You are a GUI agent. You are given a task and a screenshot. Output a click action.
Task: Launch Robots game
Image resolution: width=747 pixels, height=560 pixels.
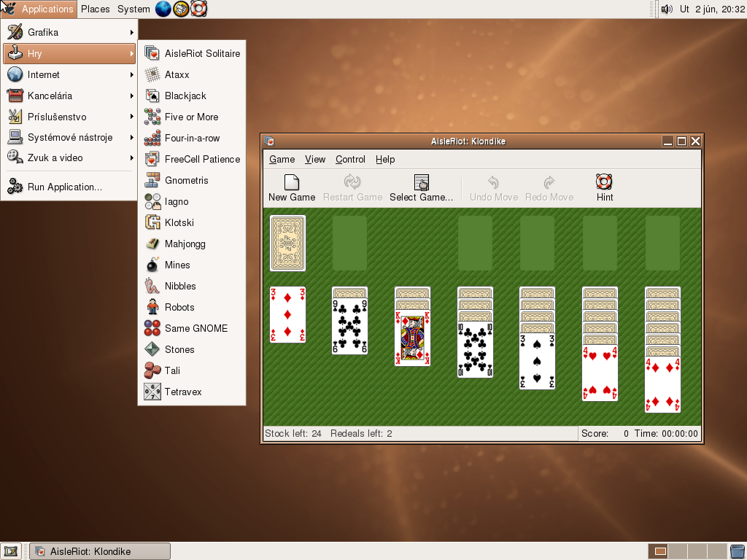click(x=192, y=307)
